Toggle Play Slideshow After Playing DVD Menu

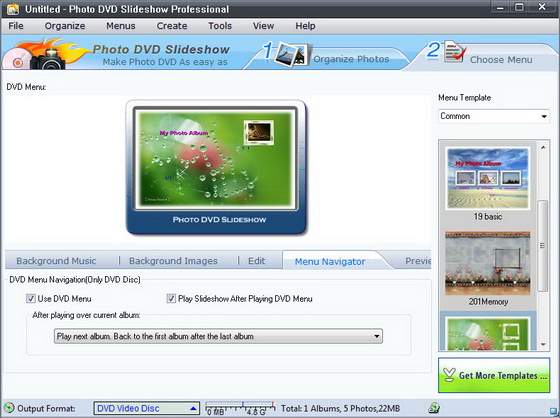[x=171, y=298]
